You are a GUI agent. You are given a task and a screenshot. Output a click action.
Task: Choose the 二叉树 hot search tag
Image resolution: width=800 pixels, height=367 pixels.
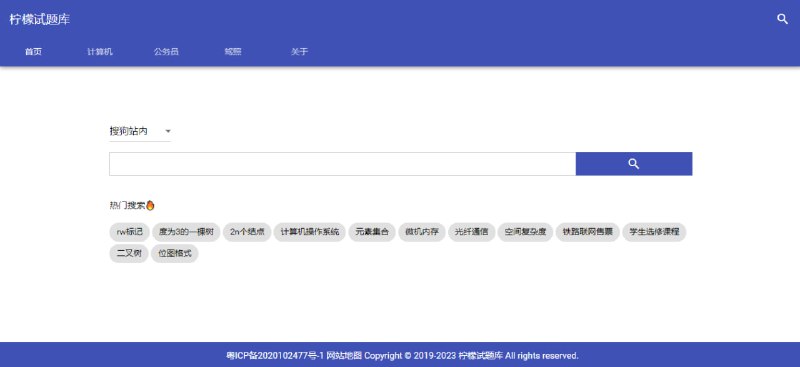coord(129,253)
